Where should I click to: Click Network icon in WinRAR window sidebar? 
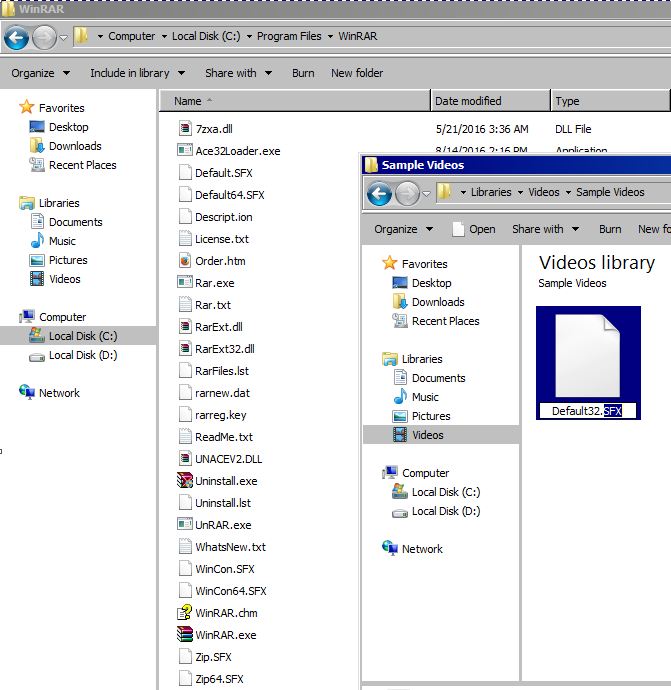tap(27, 392)
